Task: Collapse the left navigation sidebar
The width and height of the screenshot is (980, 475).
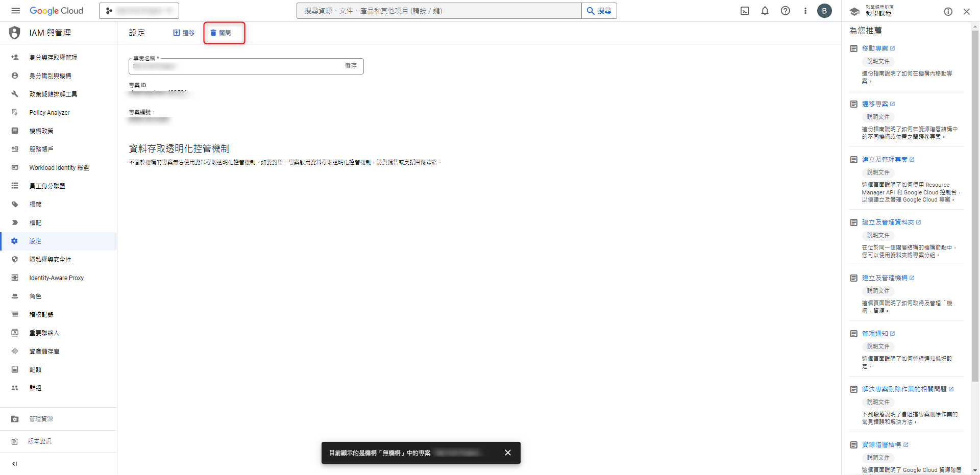Action: coord(14,464)
